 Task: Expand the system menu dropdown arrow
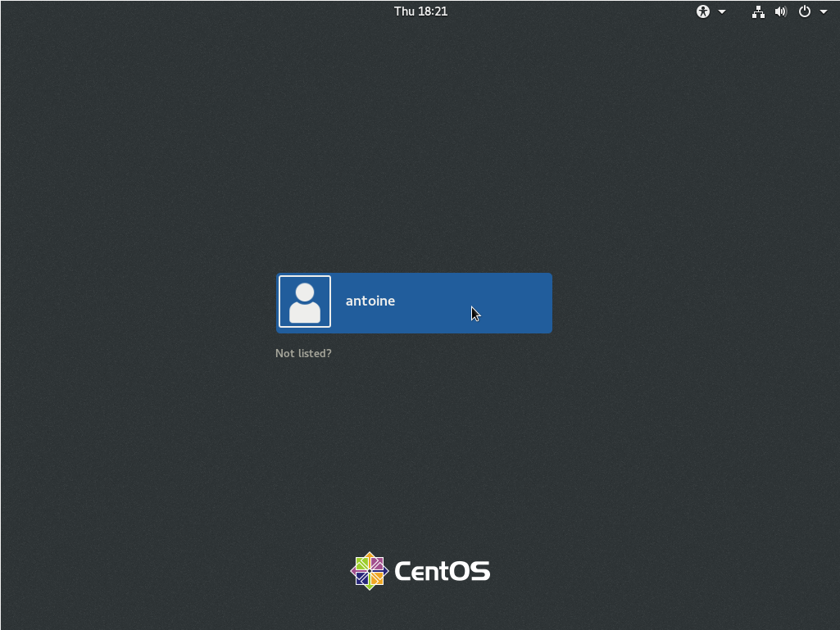[x=824, y=11]
